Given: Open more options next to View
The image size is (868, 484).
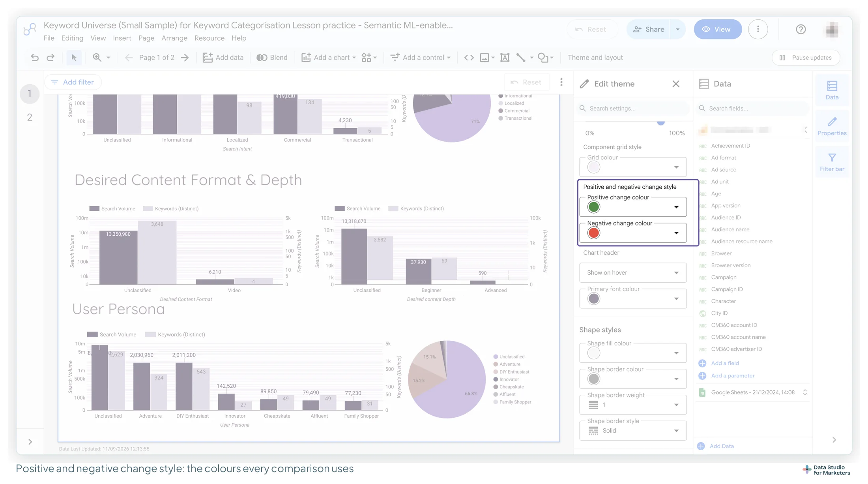Looking at the screenshot, I should [x=758, y=29].
